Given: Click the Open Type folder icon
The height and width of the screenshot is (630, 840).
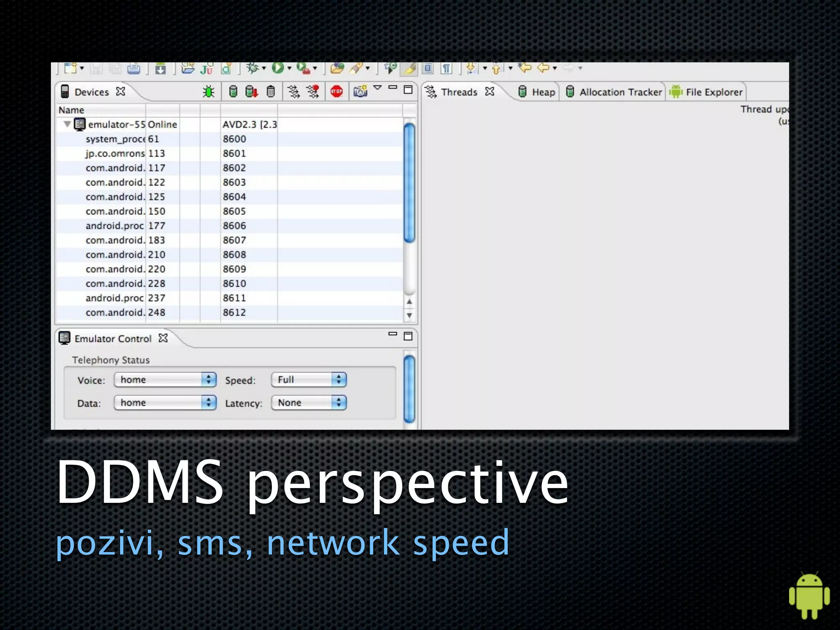Looking at the screenshot, I should (337, 68).
